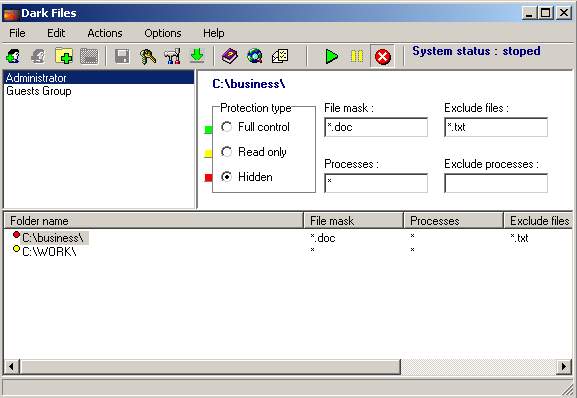
Task: Click the Folder name column header
Action: click(154, 221)
